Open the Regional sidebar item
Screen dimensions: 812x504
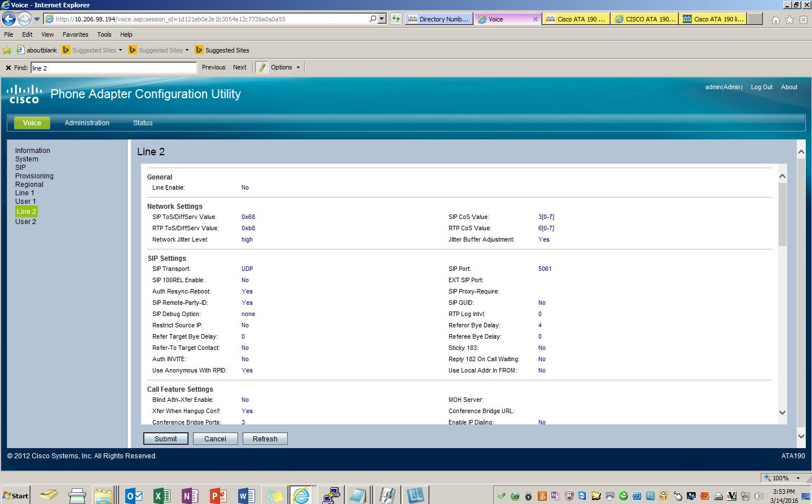pos(29,185)
